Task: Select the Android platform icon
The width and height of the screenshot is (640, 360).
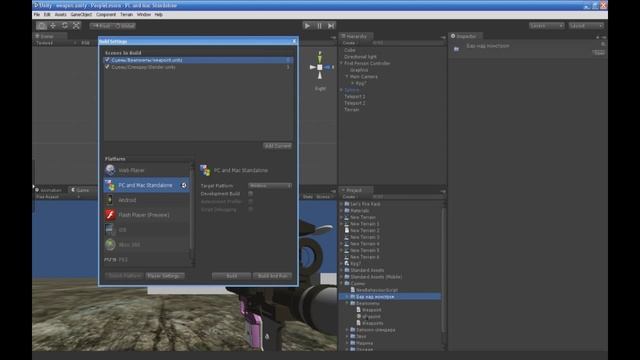Action: pyautogui.click(x=110, y=200)
